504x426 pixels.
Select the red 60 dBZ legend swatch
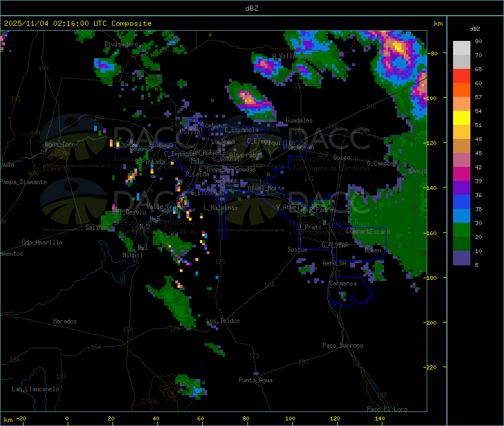461,76
